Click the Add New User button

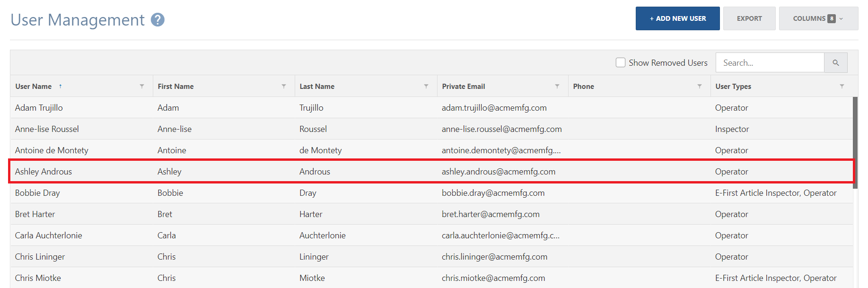click(x=677, y=18)
